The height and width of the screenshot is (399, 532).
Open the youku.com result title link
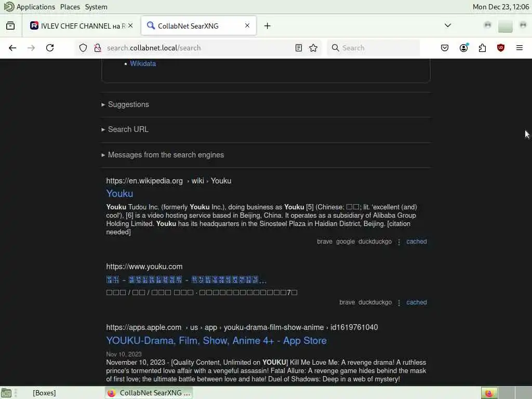point(187,280)
